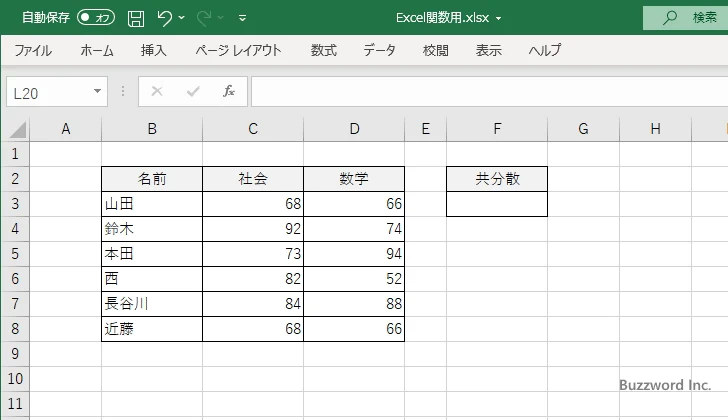728x420 pixels.
Task: Click the Insert Function fx icon
Action: pyautogui.click(x=229, y=91)
